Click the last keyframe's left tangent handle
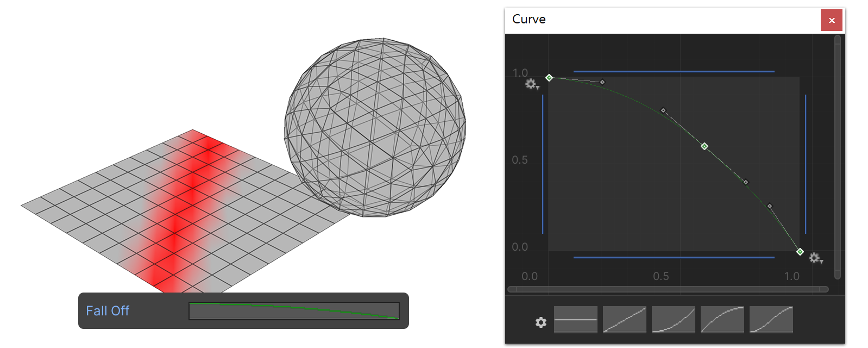 tap(769, 206)
